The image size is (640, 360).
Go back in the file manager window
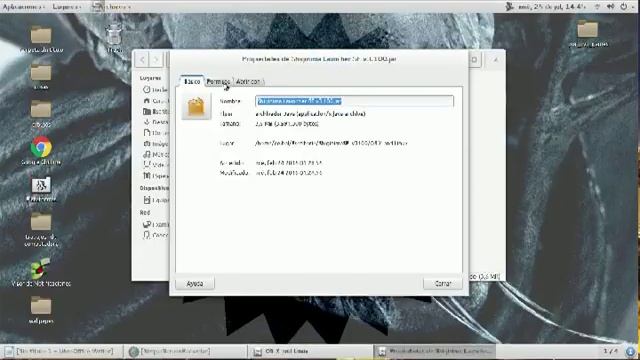142,60
